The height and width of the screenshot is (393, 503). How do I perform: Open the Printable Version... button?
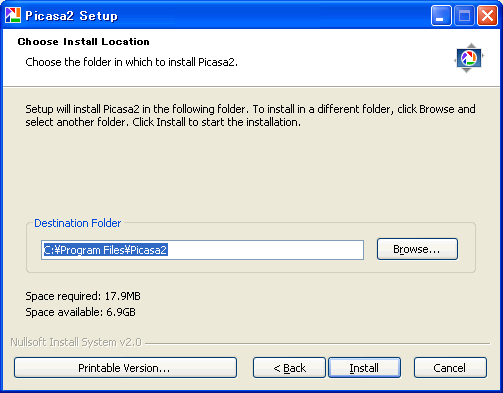click(125, 368)
